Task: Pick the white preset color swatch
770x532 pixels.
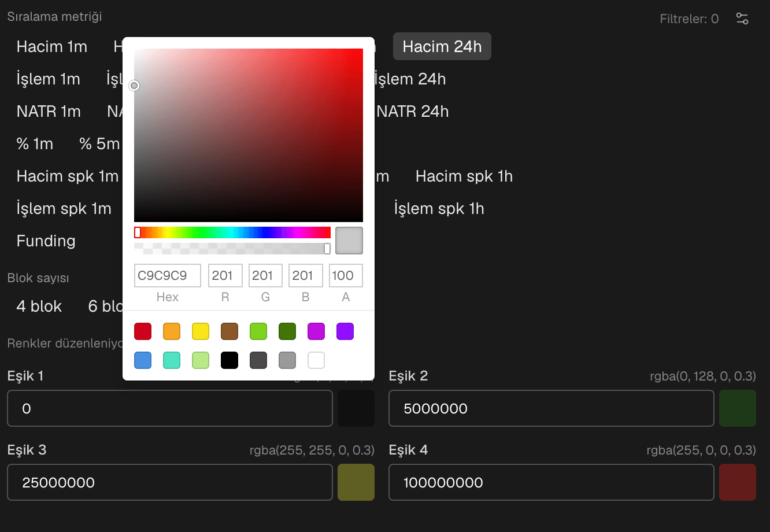Action: coord(316,360)
